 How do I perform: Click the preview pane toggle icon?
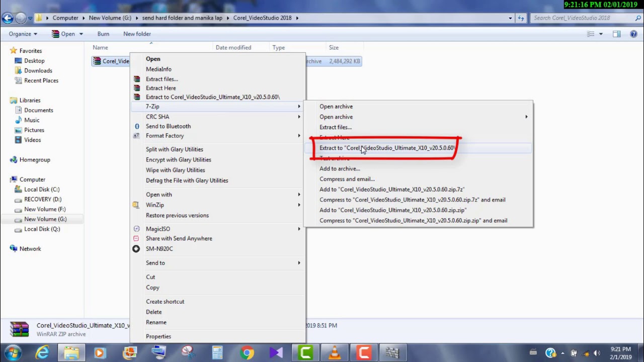pos(616,34)
